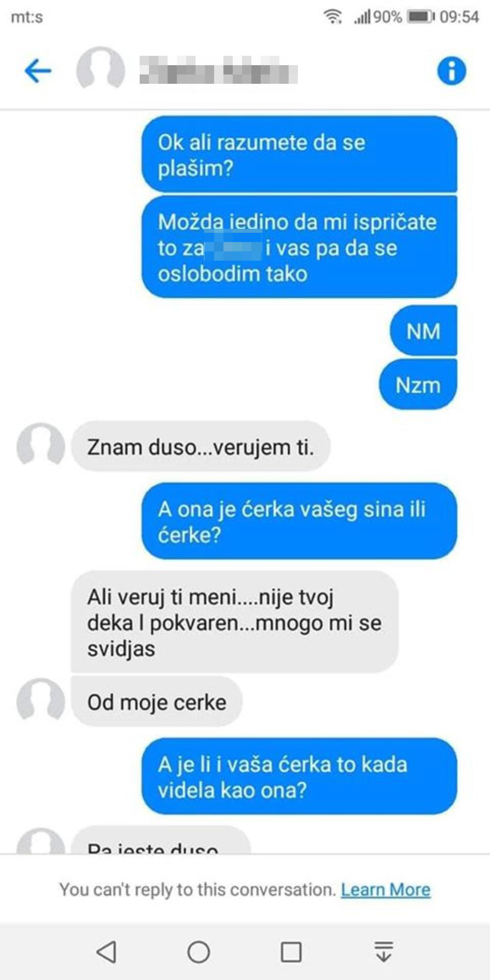Open recent apps with the square button

pyautogui.click(x=291, y=952)
